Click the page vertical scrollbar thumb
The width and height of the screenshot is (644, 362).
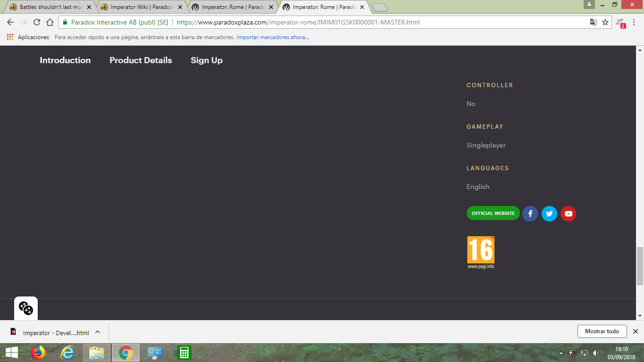pyautogui.click(x=640, y=266)
